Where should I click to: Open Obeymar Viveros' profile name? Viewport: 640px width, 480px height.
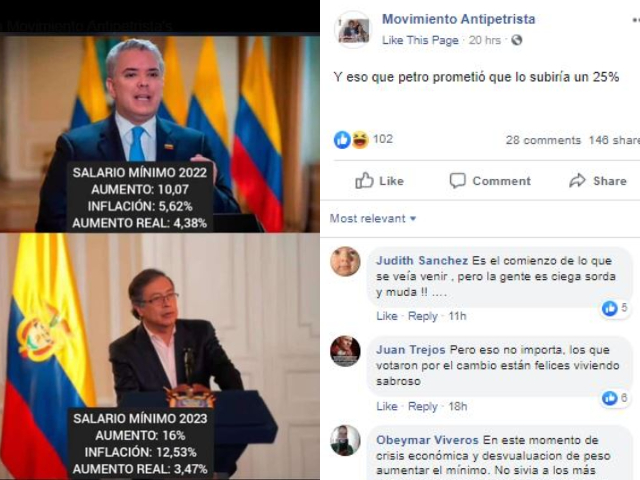[x=427, y=440]
